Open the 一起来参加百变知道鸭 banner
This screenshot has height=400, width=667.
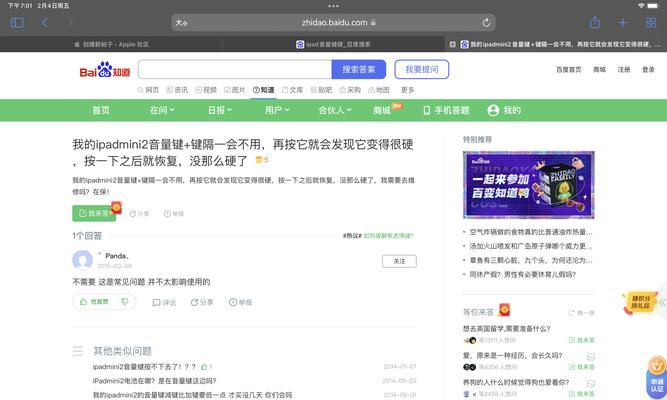(x=529, y=185)
